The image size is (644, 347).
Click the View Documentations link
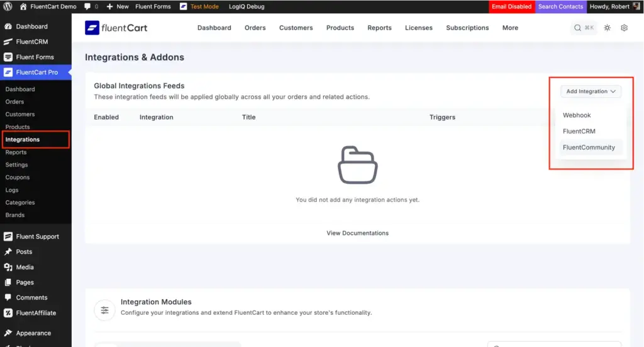pos(357,233)
